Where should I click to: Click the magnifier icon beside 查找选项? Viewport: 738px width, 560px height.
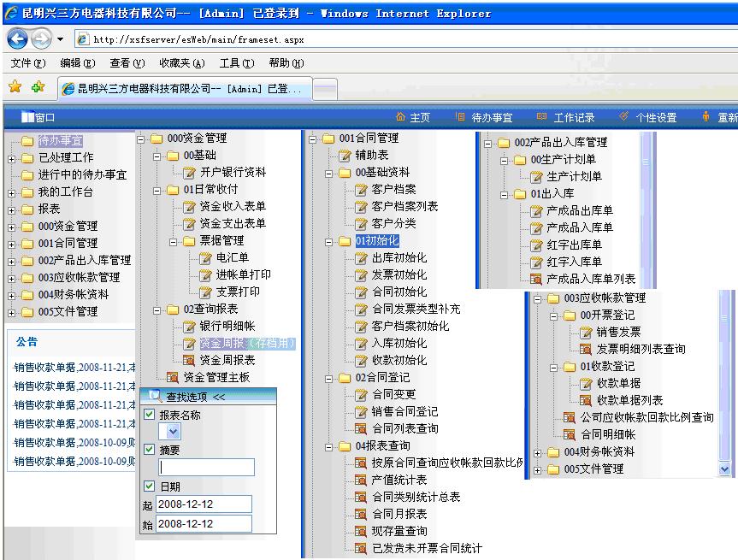coord(154,396)
